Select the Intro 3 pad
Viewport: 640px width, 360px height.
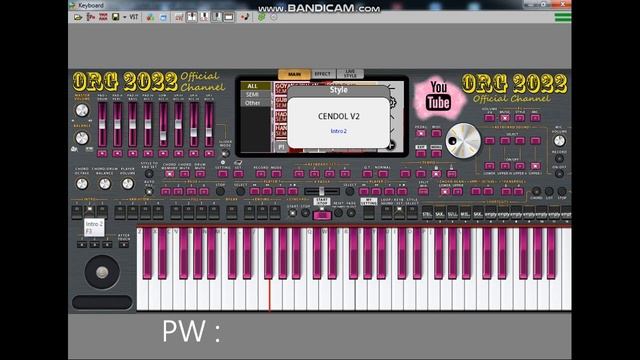tap(102, 212)
